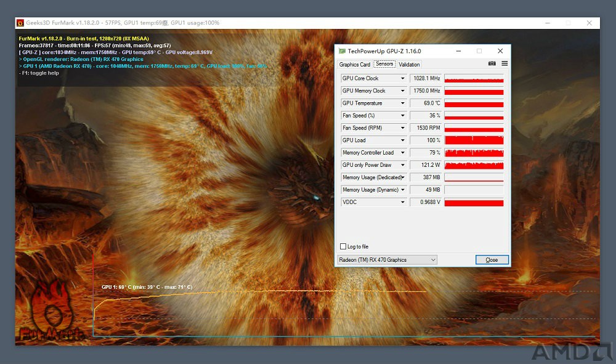Click the FurMark temperature graph label 'GPU 1: 69° C'
616x364 pixels.
(147, 287)
